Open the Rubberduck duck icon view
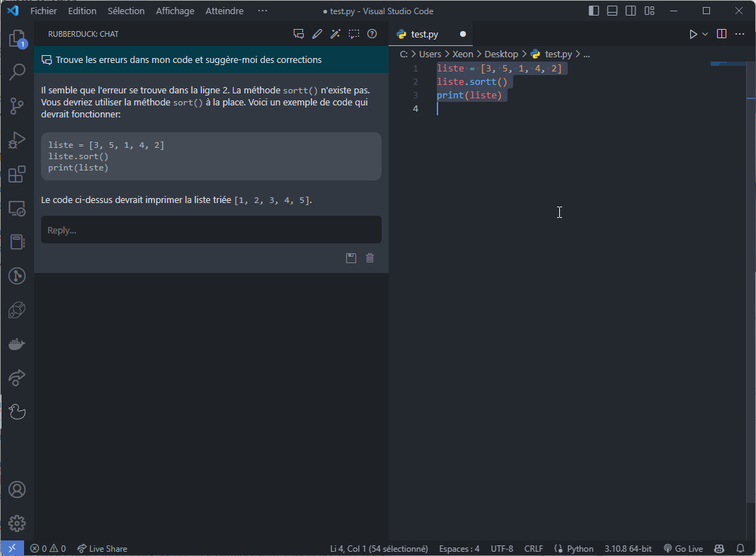This screenshot has height=556, width=756. coord(18,412)
